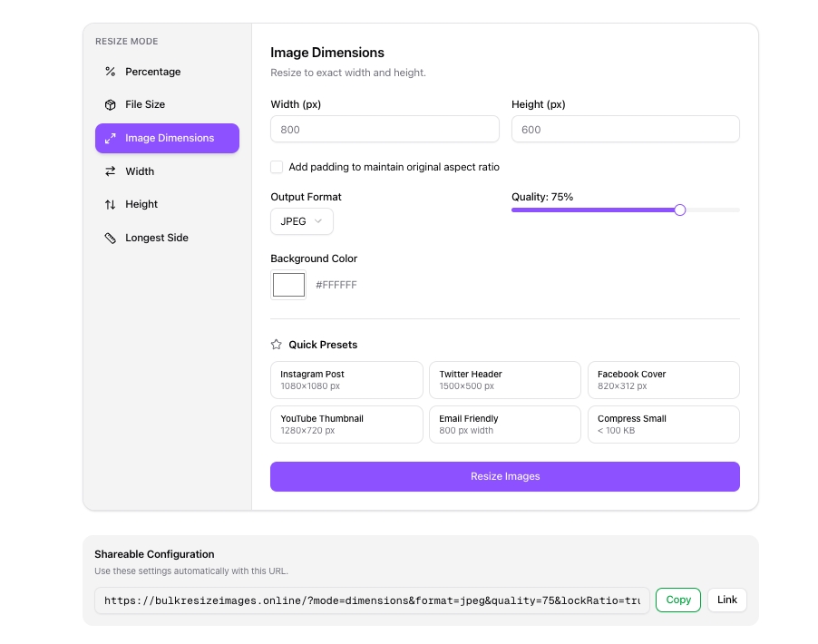This screenshot has height=644, width=818.
Task: Choose the YouTube Thumbnail preset
Action: pyautogui.click(x=346, y=424)
